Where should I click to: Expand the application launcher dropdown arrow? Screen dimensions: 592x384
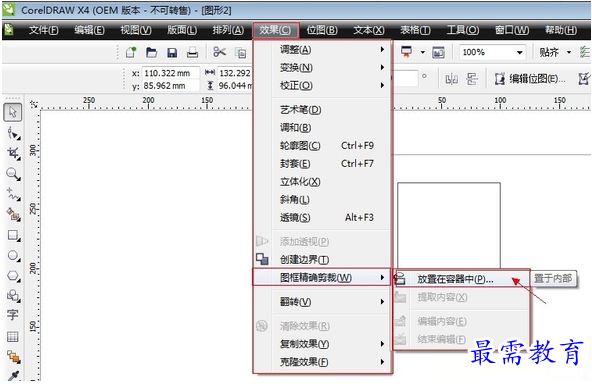tap(422, 52)
